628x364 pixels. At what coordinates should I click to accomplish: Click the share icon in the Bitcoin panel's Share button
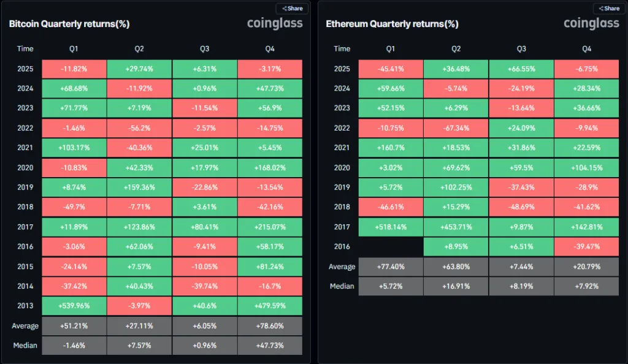coord(285,8)
